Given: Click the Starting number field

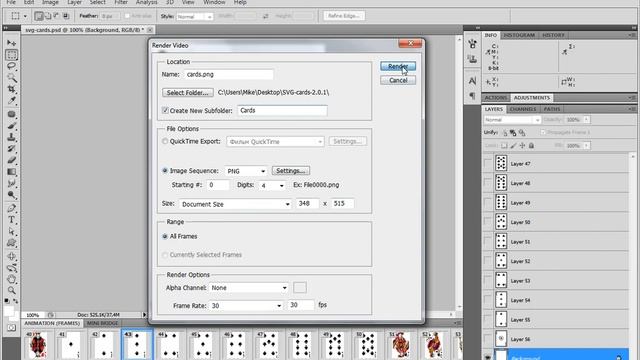Looking at the screenshot, I should [x=218, y=185].
